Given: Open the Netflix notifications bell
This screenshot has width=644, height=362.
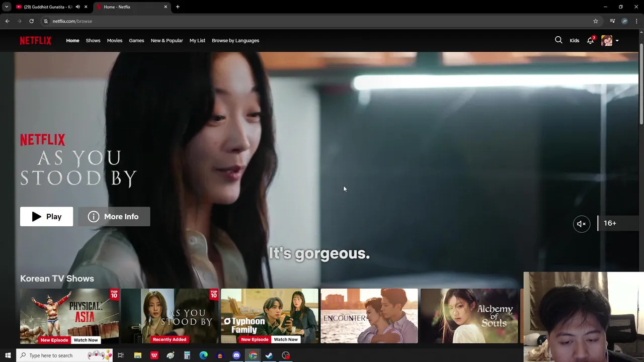Looking at the screenshot, I should point(590,40).
